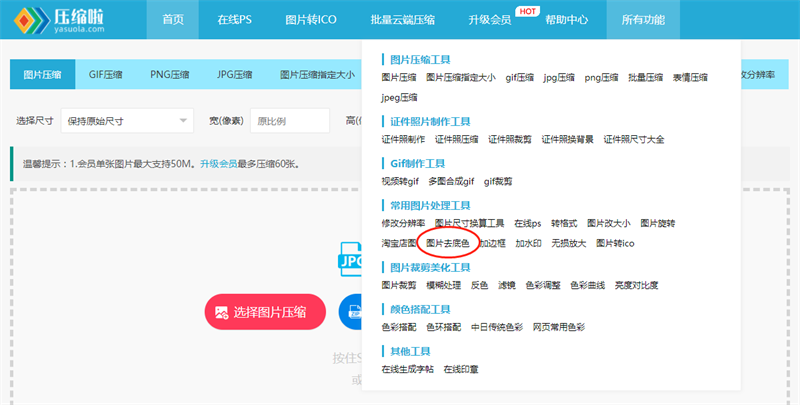This screenshot has width=800, height=405.
Task: Open 证件照换背景 tool link
Action: coord(567,139)
